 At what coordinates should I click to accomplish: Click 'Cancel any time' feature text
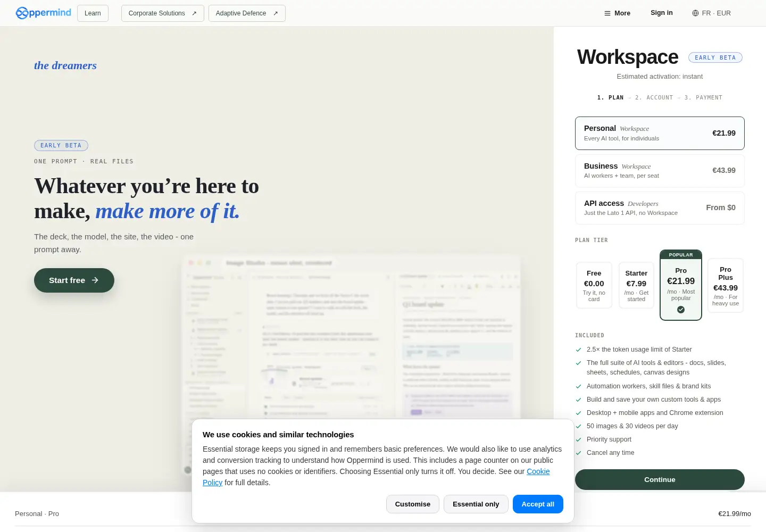[x=611, y=453]
